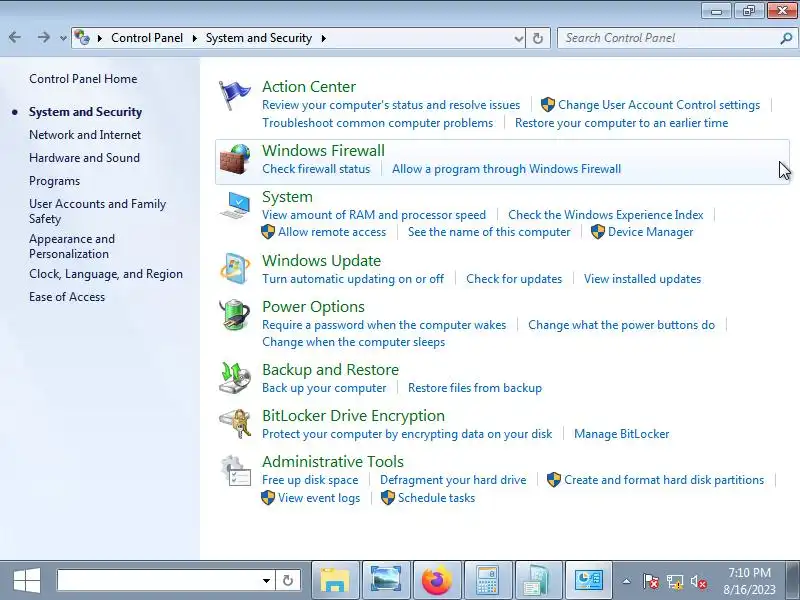Screen dimensions: 800x600
Task: Open Calculator from the taskbar
Action: tap(488, 580)
